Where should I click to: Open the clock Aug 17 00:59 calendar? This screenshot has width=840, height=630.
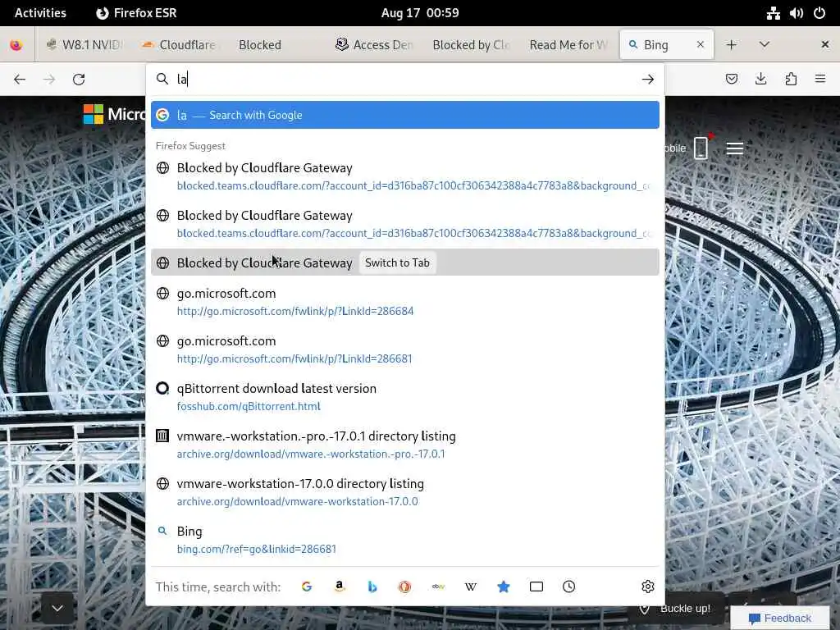pos(420,13)
